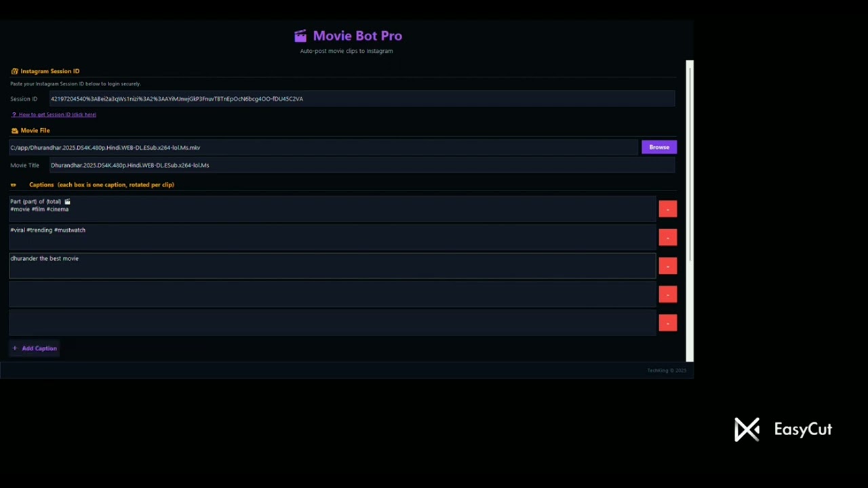Click the 'Movie Bot Pro' title text

357,36
